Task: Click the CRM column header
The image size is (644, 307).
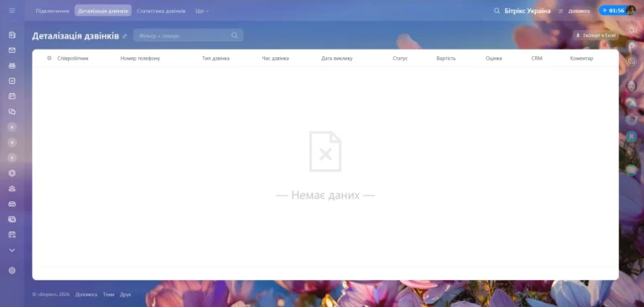Action: 537,59
